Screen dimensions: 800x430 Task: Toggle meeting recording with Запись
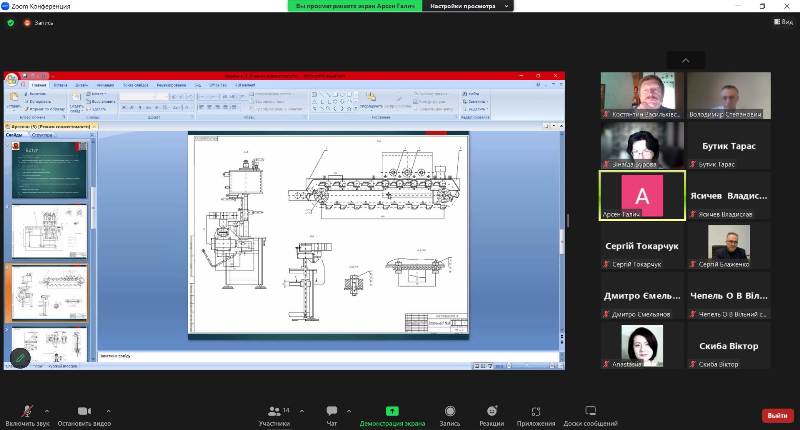[450, 414]
